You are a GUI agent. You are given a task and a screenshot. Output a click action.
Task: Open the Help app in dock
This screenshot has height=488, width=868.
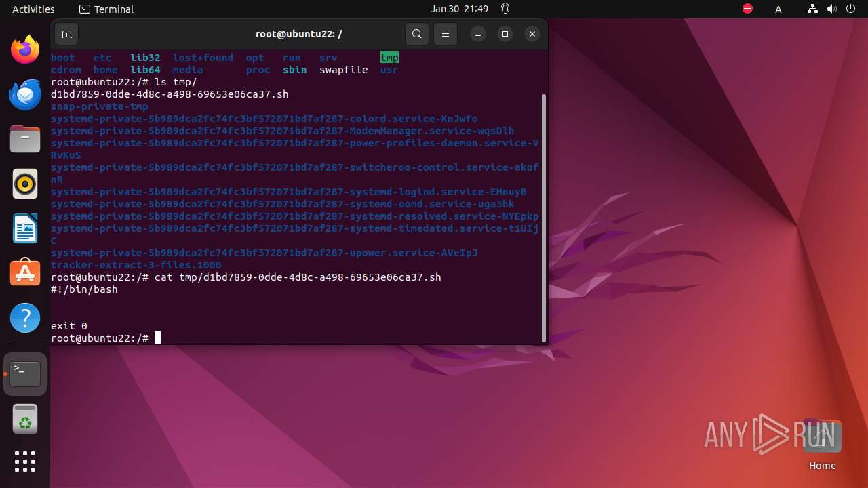25,318
